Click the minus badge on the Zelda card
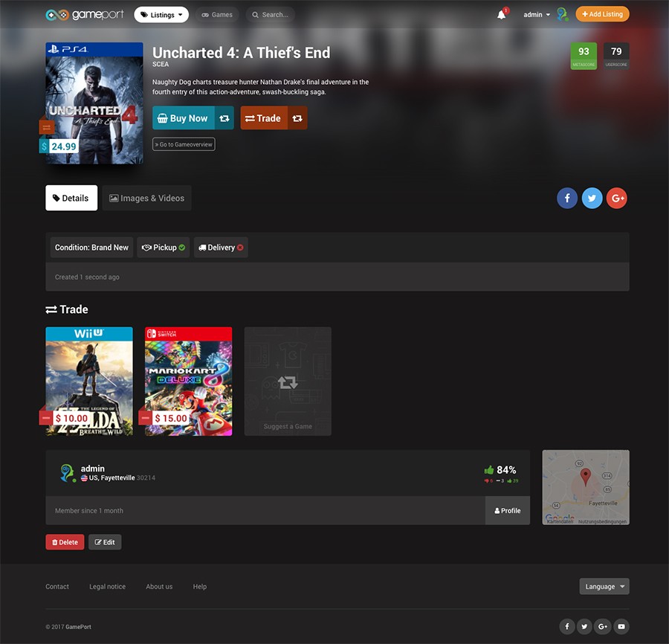This screenshot has height=644, width=669. pos(45,418)
